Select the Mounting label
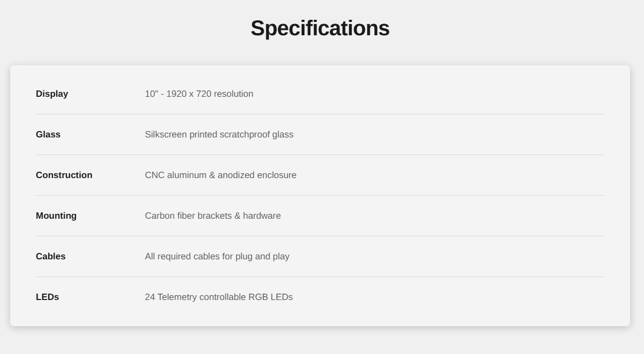 tap(56, 216)
